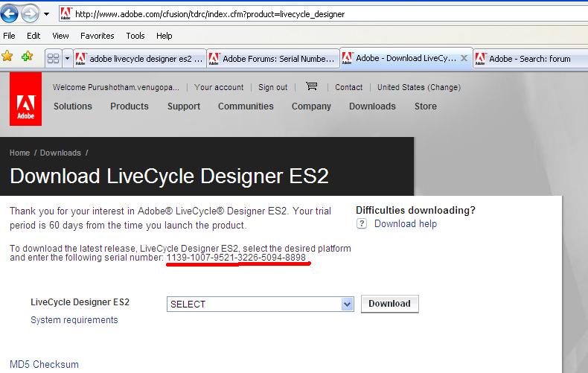This screenshot has width=588, height=373.
Task: Click the 'Sign out' link
Action: click(x=272, y=87)
